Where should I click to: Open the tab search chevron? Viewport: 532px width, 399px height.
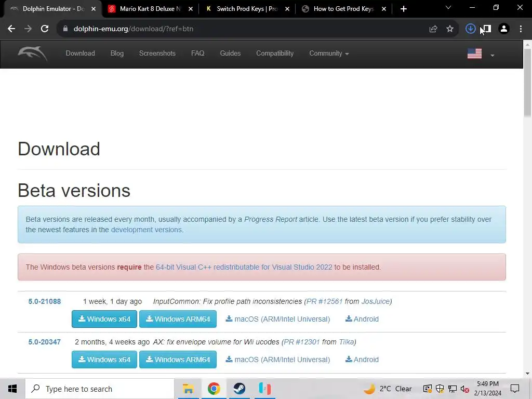[x=448, y=7]
